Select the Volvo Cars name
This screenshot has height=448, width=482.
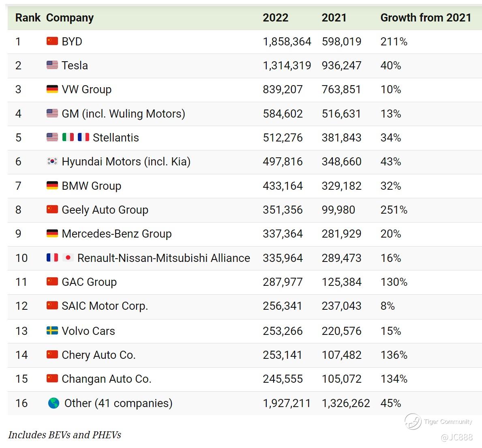tap(88, 331)
